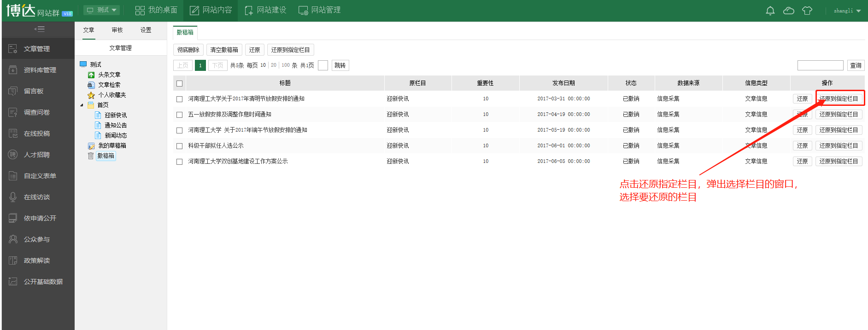The width and height of the screenshot is (868, 330).
Task: Set page size to 100 per page
Action: (x=286, y=65)
